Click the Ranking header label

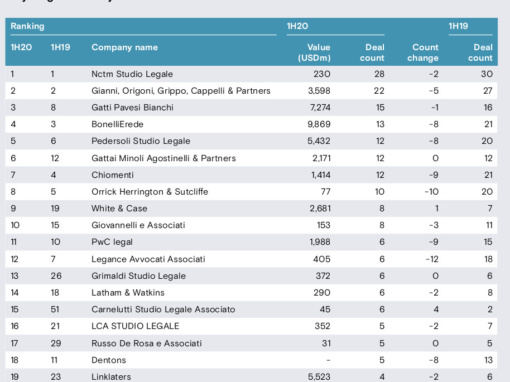coord(27,26)
